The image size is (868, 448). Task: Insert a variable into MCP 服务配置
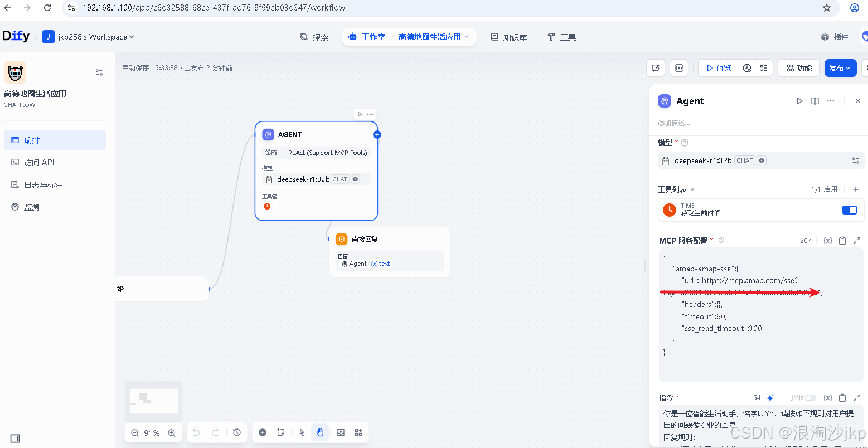(x=828, y=241)
